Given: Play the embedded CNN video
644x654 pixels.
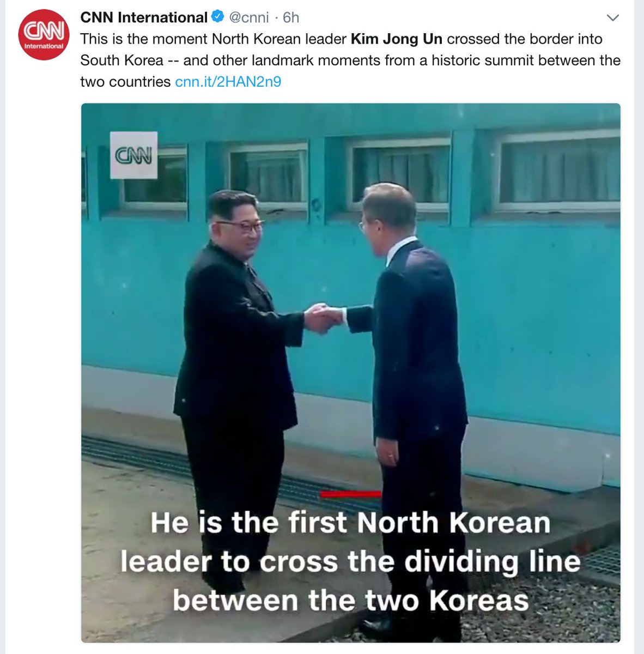Looking at the screenshot, I should [350, 373].
